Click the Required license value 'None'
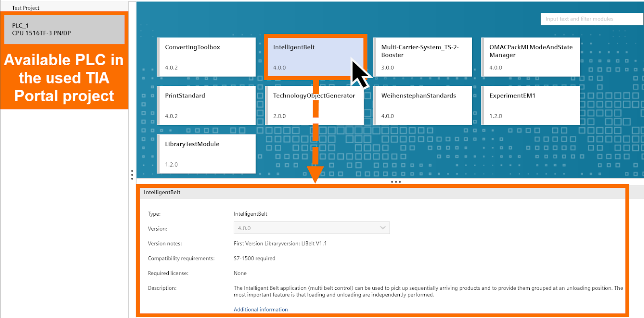Viewport: 644px width, 318px height. point(240,273)
